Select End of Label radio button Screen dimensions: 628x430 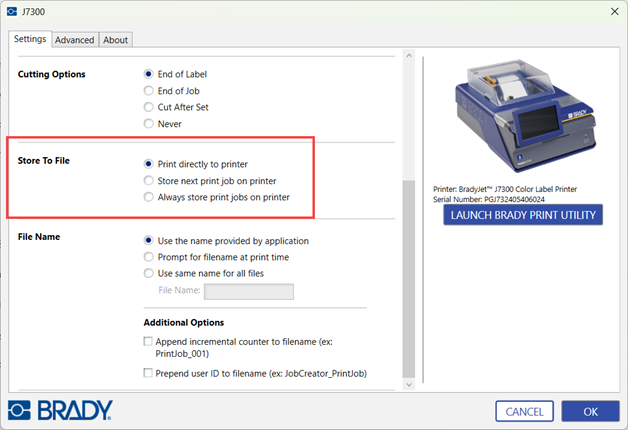149,74
